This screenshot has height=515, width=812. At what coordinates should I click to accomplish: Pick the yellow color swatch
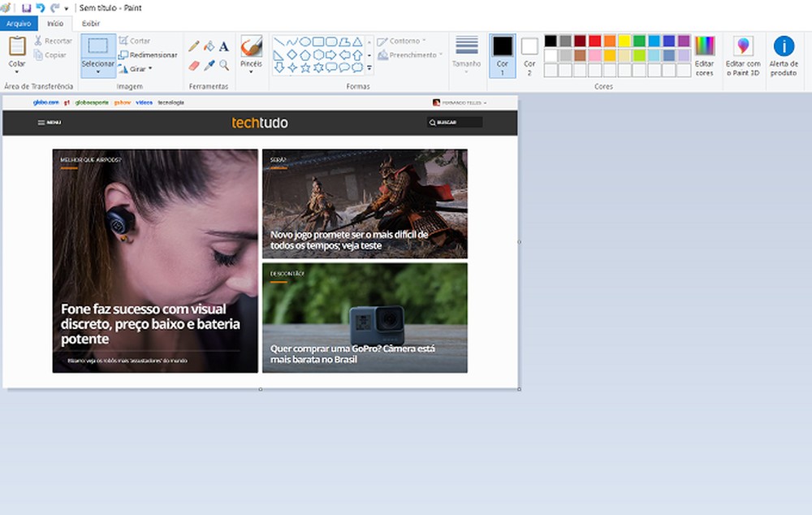(624, 41)
